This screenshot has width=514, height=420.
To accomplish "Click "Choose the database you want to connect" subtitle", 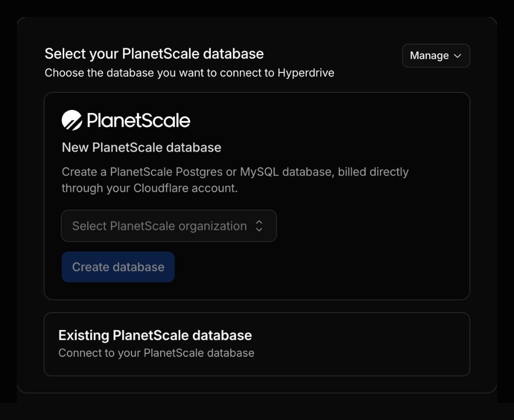I will (189, 73).
